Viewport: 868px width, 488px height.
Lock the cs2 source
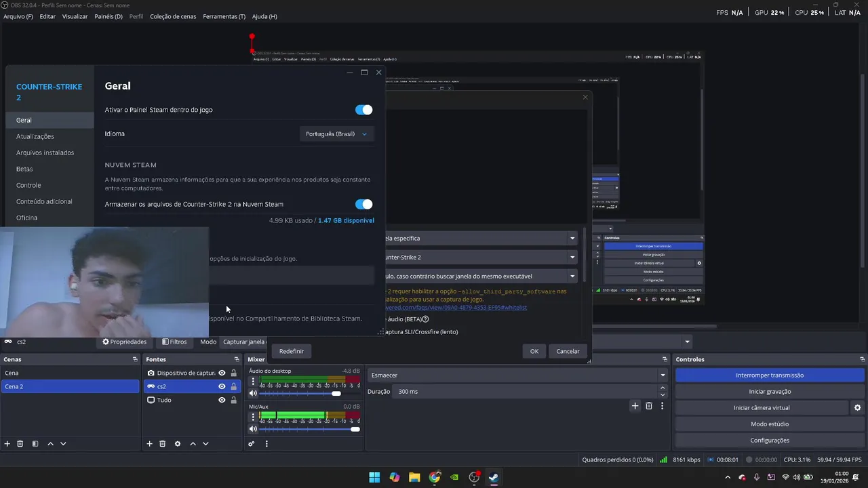(x=234, y=386)
